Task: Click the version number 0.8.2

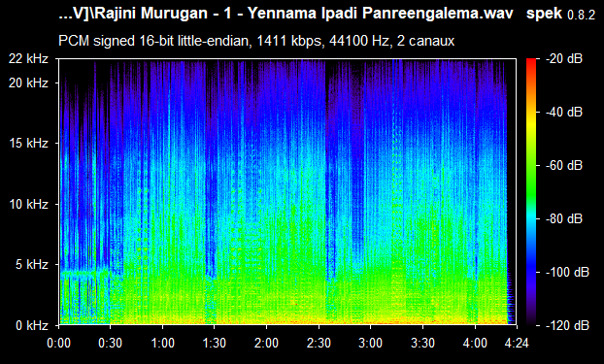Action: coord(582,16)
